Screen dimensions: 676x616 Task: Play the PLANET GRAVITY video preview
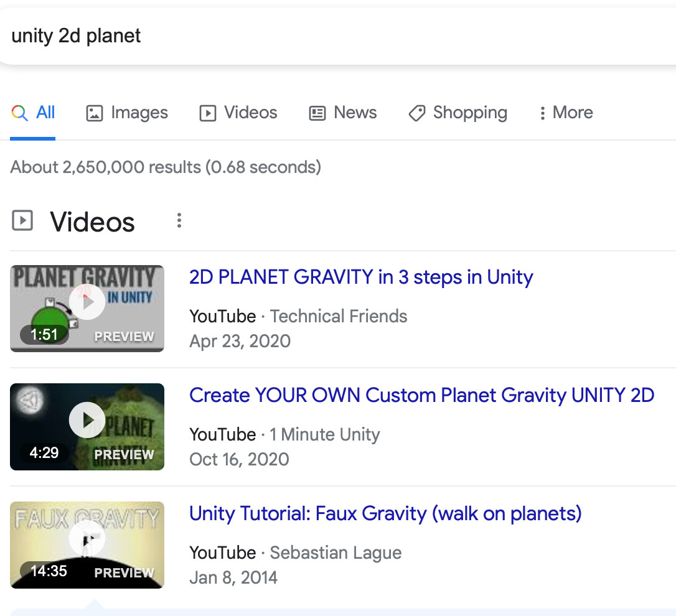click(87, 302)
